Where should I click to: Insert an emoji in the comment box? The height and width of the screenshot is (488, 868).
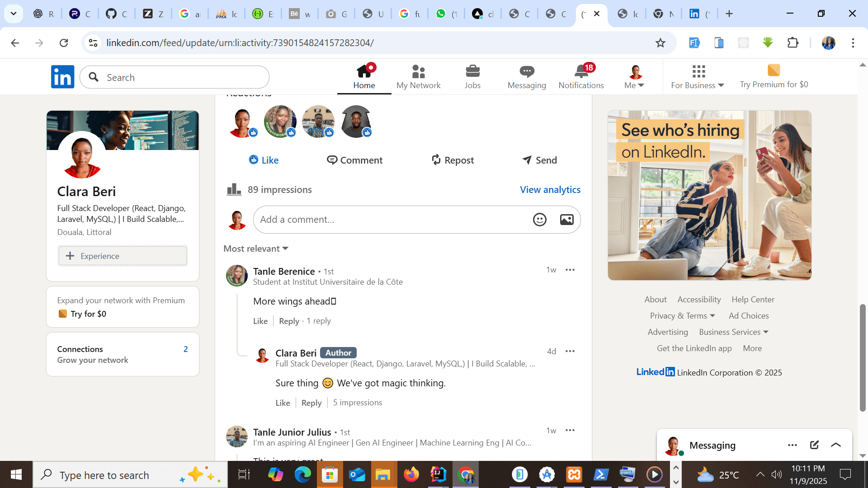[x=539, y=220]
